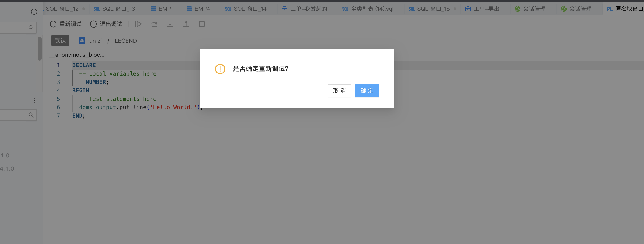This screenshot has width=644, height=244.
Task: Stop debugging with the square icon
Action: click(x=202, y=24)
